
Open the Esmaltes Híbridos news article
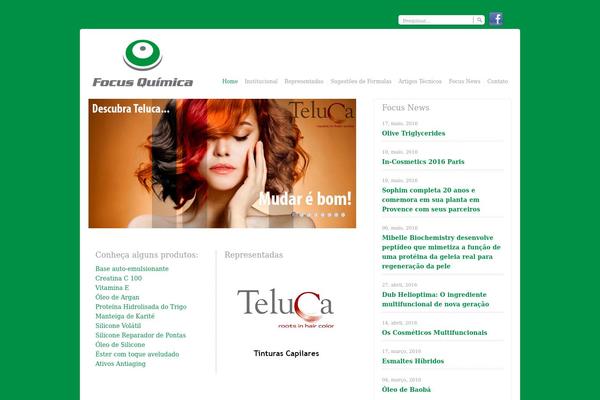(413, 361)
